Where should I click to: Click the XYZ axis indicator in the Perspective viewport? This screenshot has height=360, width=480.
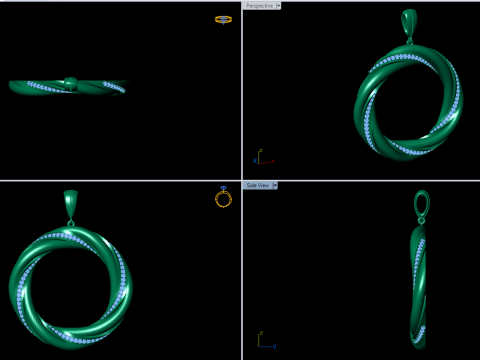coord(263,157)
